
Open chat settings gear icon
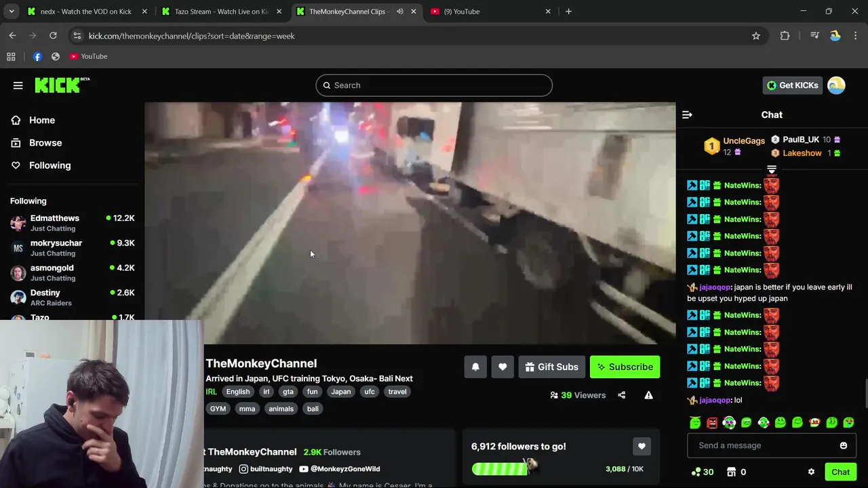coord(811,472)
